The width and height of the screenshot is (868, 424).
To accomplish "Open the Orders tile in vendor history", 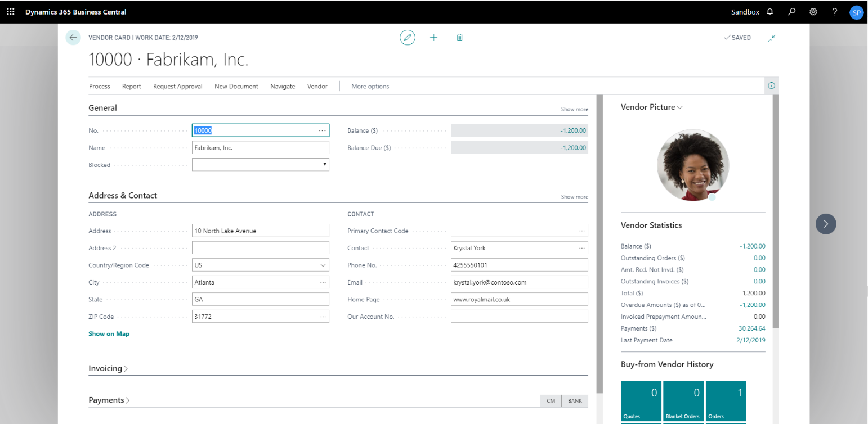I will coord(726,402).
